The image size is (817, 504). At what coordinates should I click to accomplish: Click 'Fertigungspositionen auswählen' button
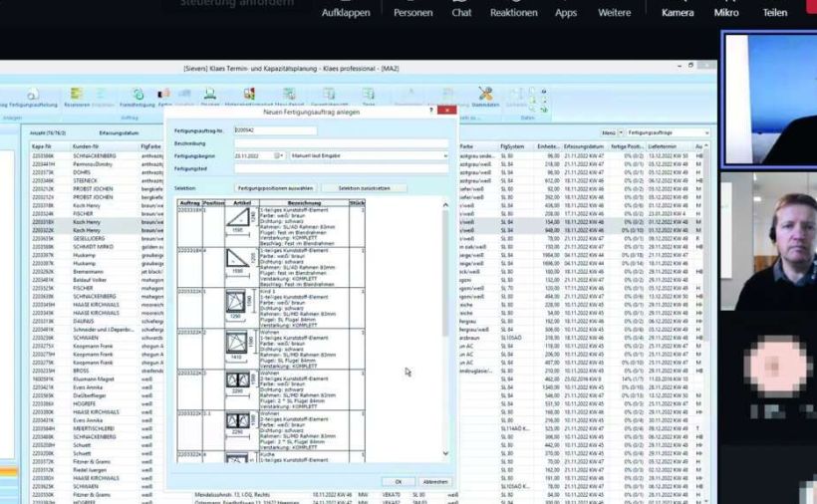pos(275,187)
